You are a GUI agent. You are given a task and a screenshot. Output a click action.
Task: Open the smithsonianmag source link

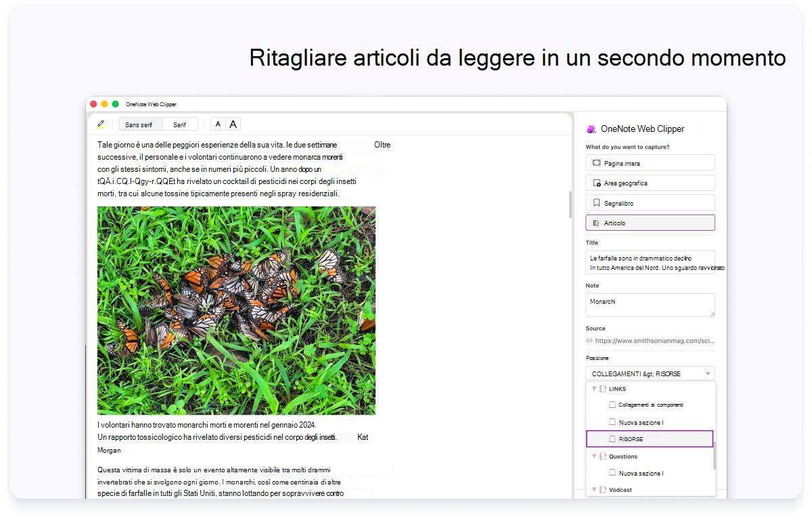(x=655, y=340)
